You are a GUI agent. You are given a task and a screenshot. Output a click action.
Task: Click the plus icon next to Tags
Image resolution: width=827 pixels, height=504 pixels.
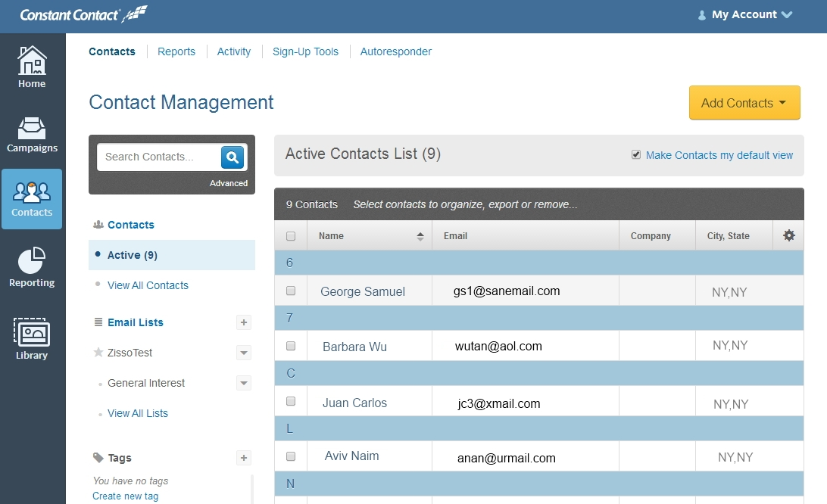(243, 457)
